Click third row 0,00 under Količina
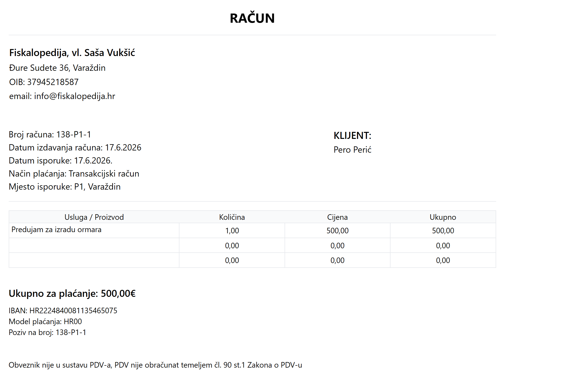The width and height of the screenshot is (574, 392). tap(232, 260)
